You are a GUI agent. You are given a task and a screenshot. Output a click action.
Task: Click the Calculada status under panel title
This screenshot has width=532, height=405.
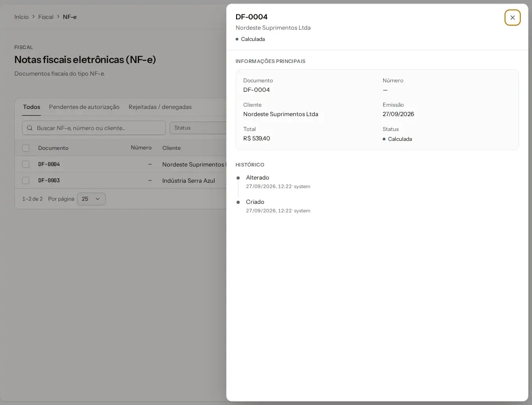tap(250, 39)
